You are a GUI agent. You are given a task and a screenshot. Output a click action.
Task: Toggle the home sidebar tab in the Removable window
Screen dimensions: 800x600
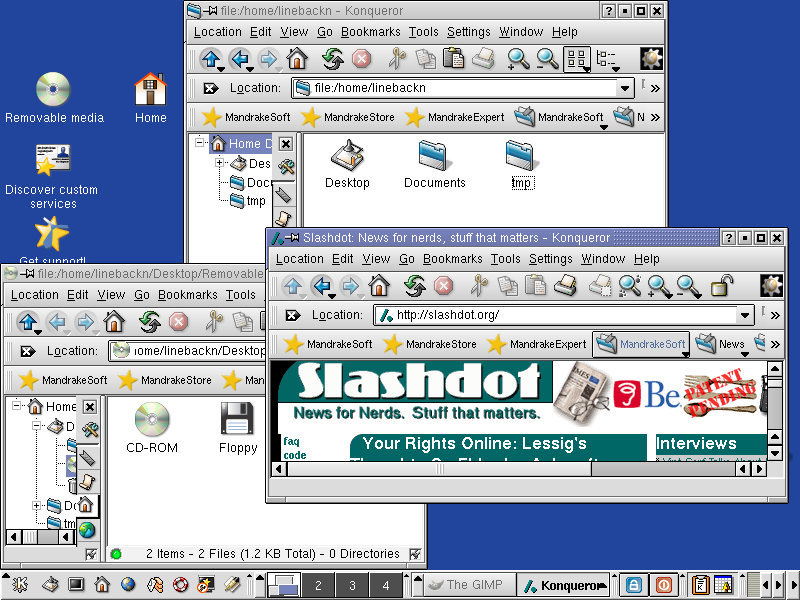coord(86,505)
